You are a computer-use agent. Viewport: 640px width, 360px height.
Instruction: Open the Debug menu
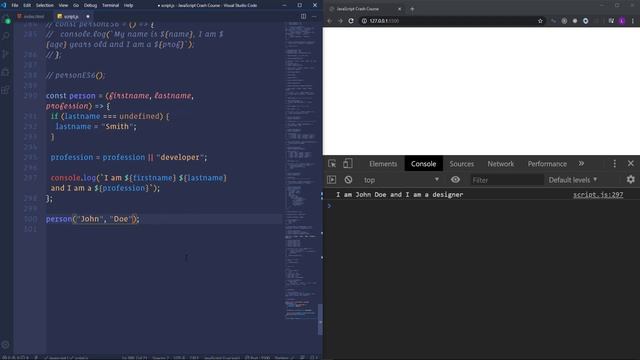pos(90,5)
